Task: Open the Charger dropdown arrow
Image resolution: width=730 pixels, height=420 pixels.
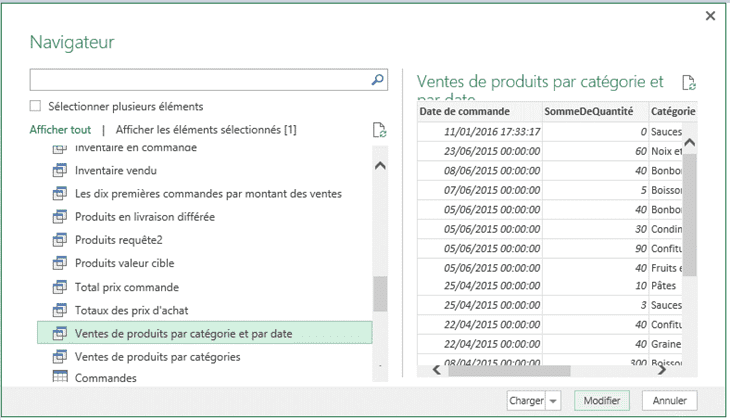Action: click(x=553, y=401)
